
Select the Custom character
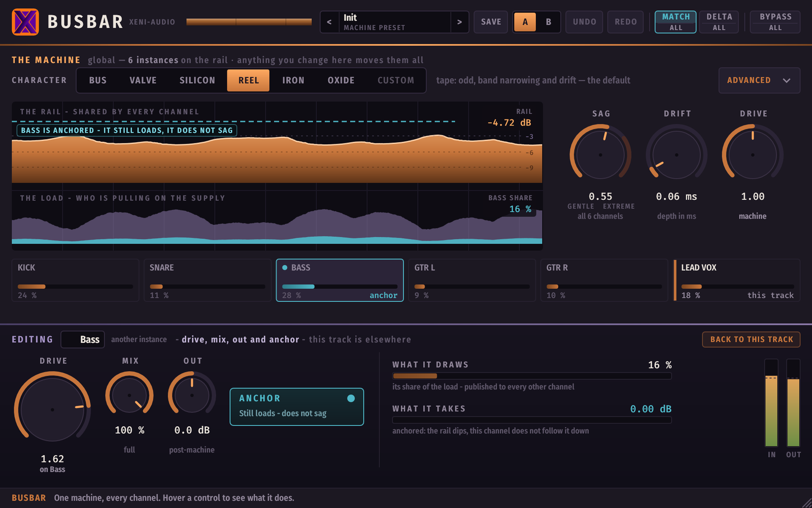pos(396,80)
